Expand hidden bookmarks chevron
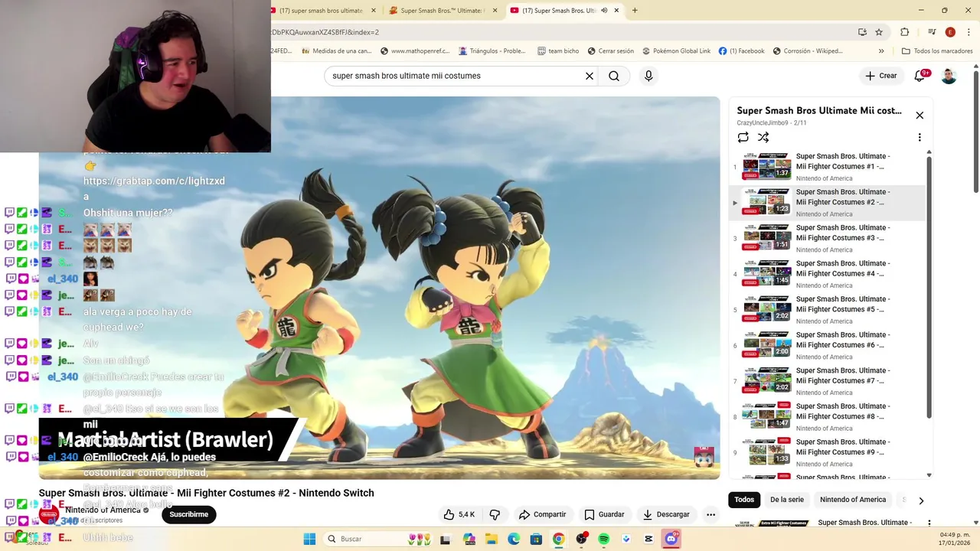980x551 pixels. point(881,51)
